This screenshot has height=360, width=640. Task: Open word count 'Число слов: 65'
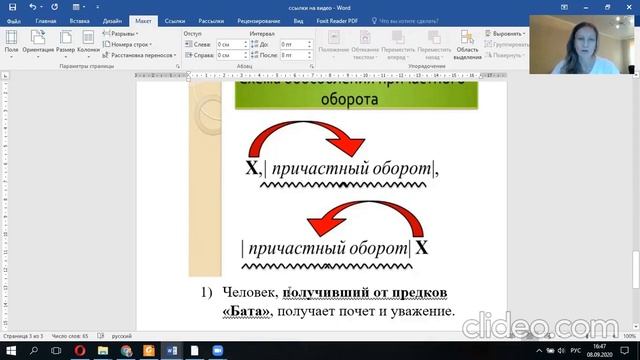(x=70, y=336)
